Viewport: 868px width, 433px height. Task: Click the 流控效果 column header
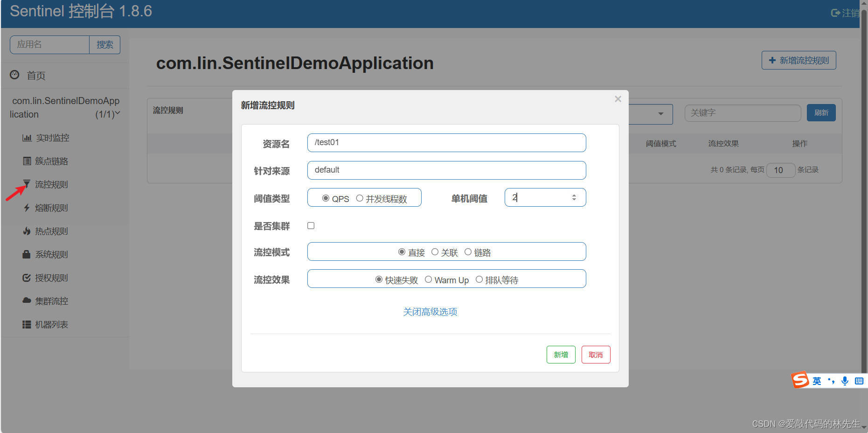[723, 144]
